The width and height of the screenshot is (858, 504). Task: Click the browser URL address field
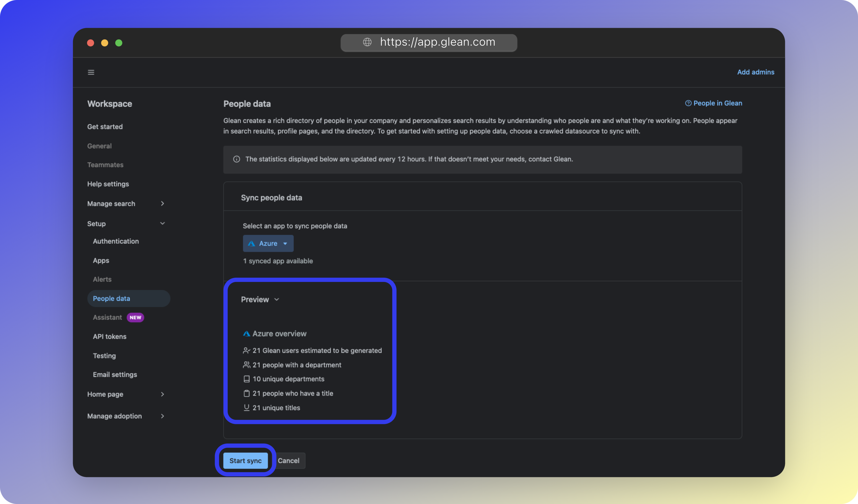(437, 42)
